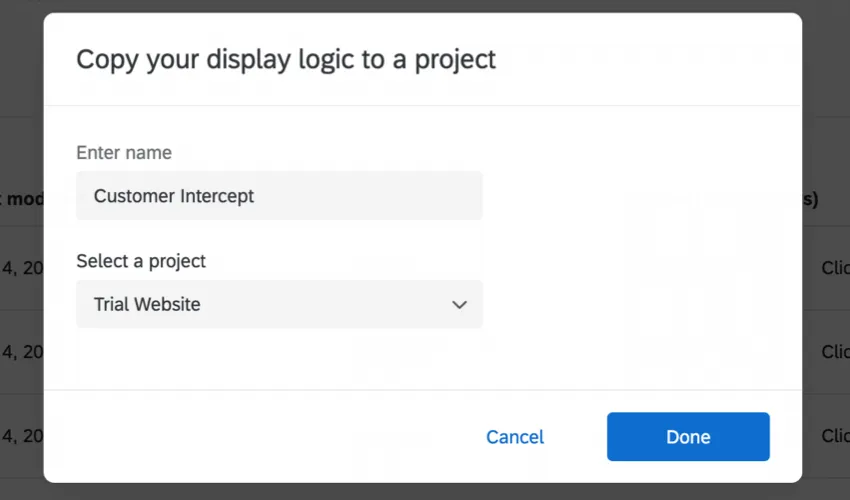850x500 pixels.
Task: Click the "Select a project" label
Action: click(x=141, y=261)
